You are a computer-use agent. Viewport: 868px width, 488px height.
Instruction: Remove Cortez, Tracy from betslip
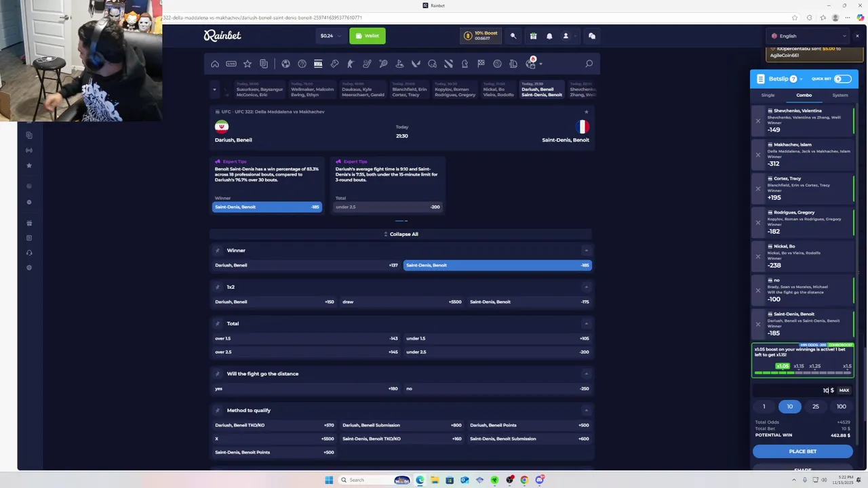tap(758, 189)
